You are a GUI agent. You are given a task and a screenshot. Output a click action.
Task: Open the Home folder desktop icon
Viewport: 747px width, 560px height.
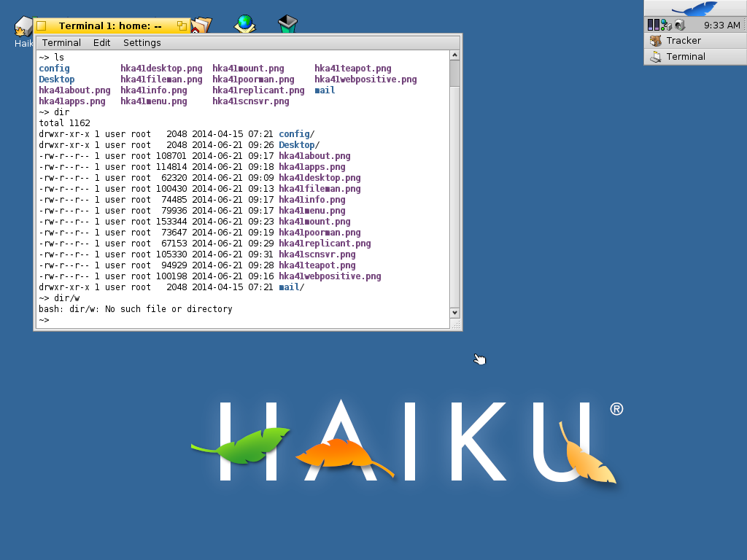coord(202,25)
